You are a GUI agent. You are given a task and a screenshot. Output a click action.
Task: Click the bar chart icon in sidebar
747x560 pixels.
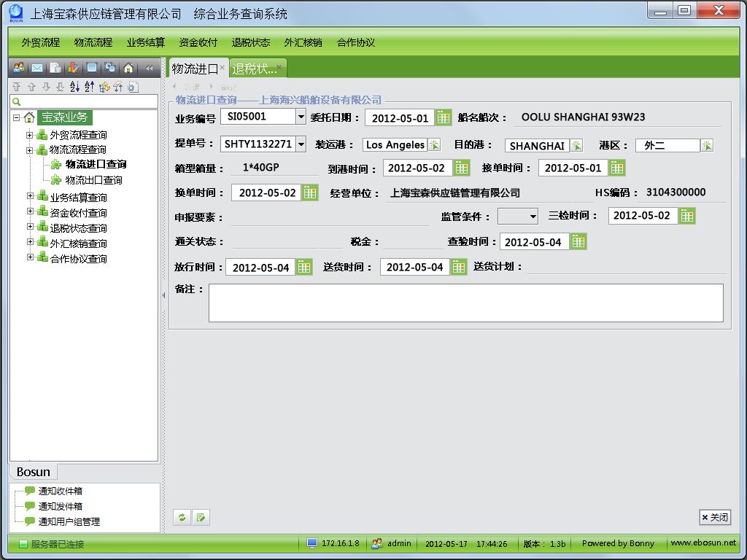coord(74,68)
